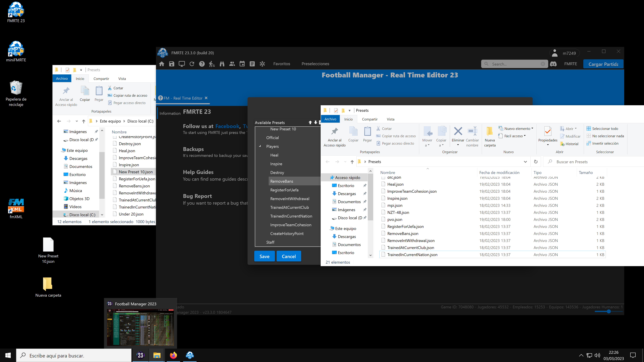Open Preselecciones menu in FMRTE

coord(315,64)
